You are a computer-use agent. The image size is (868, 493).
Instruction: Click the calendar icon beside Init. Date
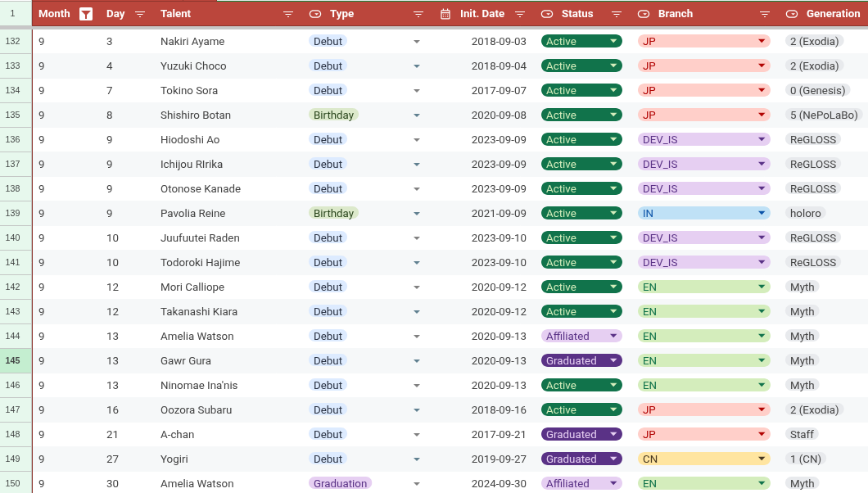[445, 14]
